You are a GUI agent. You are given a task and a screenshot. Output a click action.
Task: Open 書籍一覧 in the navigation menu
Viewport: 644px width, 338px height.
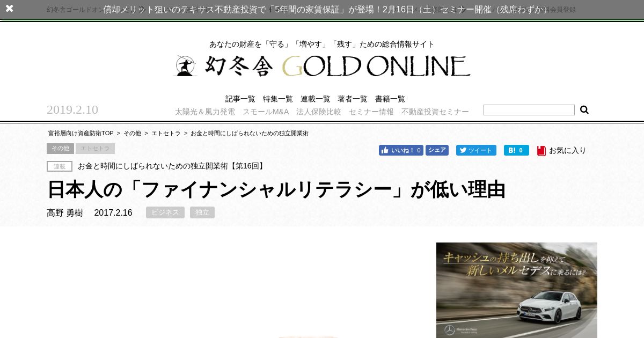390,99
